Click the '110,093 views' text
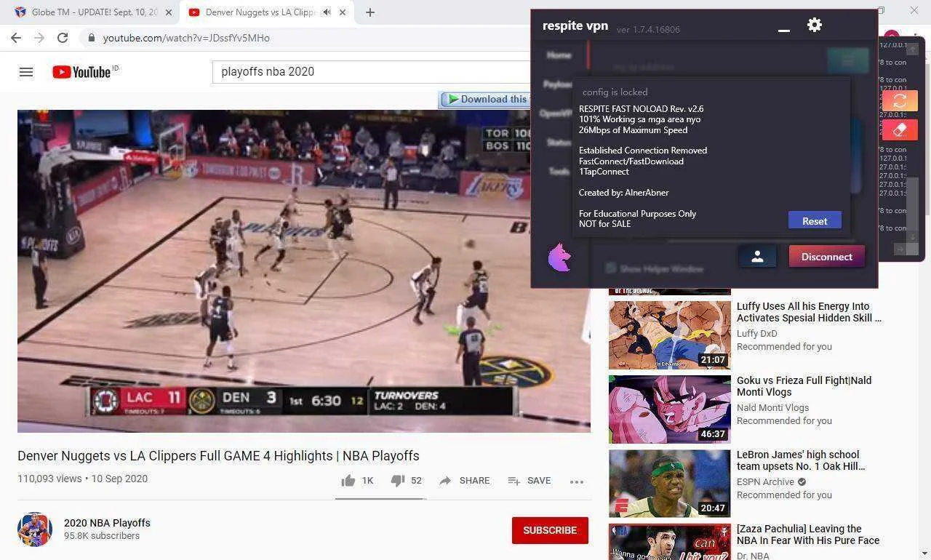The width and height of the screenshot is (931, 560). (49, 479)
